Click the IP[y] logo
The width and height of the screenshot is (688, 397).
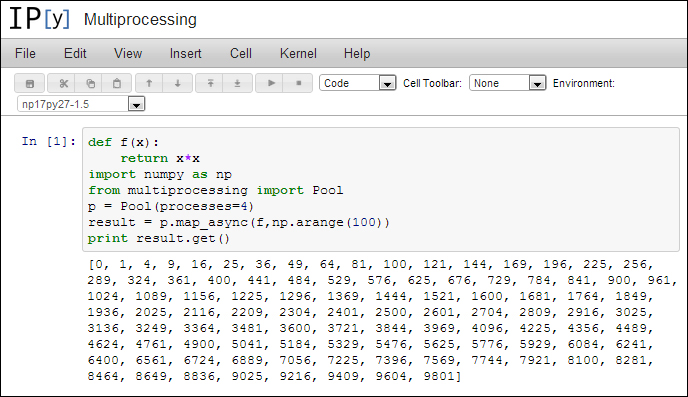click(39, 19)
